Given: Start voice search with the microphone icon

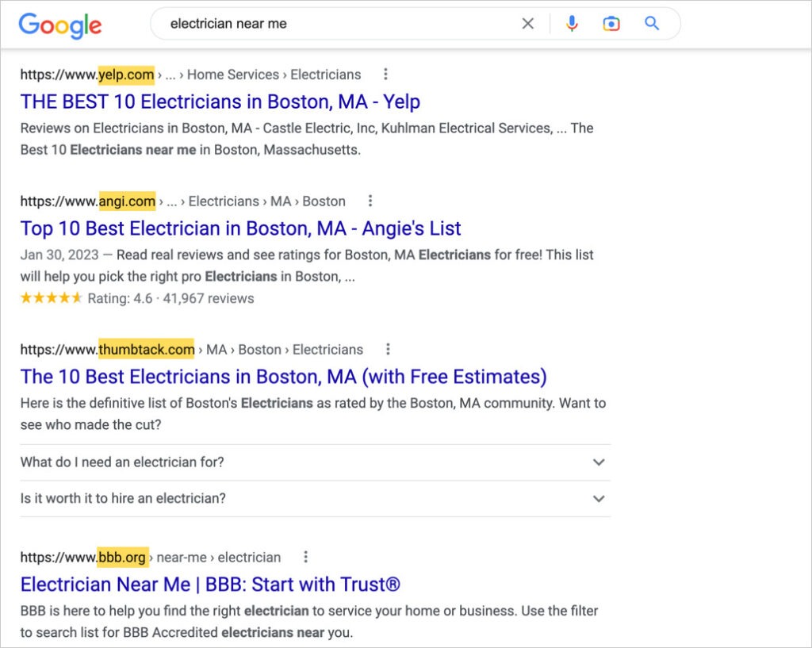Looking at the screenshot, I should coord(572,24).
